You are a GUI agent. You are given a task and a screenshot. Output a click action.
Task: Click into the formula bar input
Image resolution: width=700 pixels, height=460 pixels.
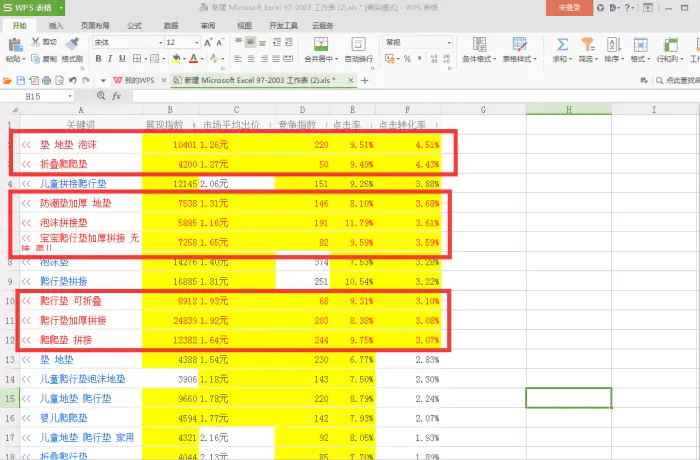click(415, 96)
